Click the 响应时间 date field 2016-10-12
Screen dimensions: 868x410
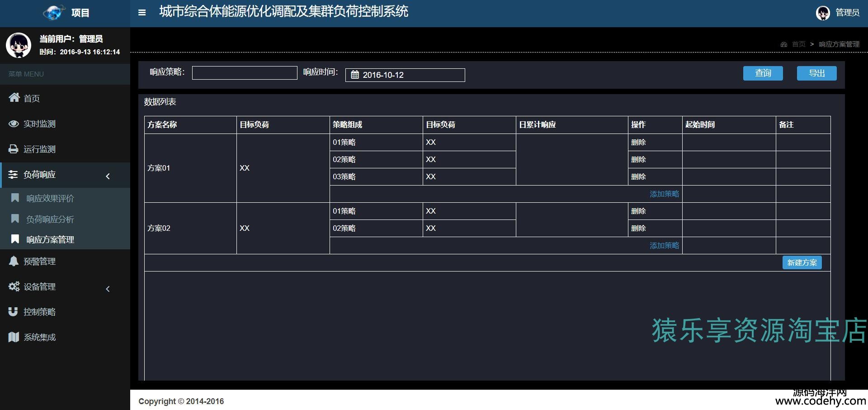pos(405,75)
